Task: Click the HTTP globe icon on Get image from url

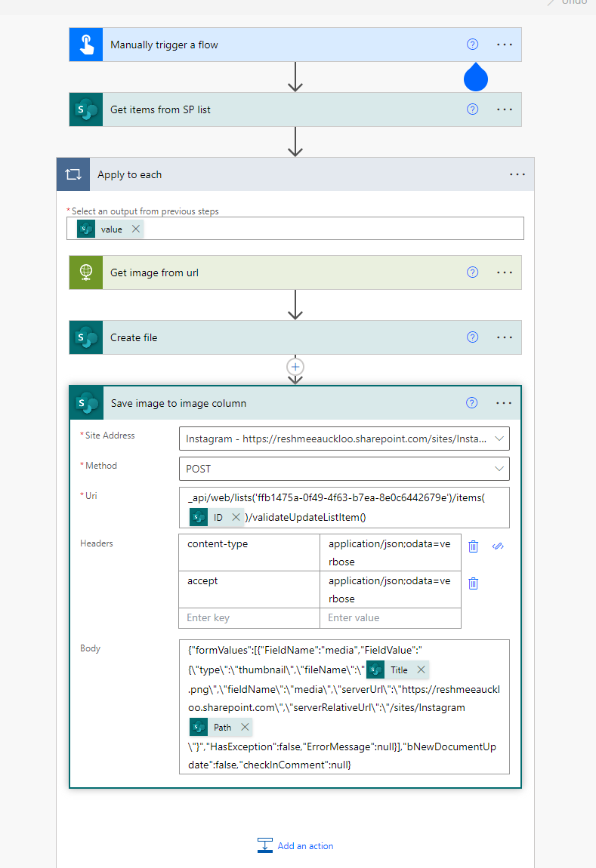Action: tap(85, 272)
